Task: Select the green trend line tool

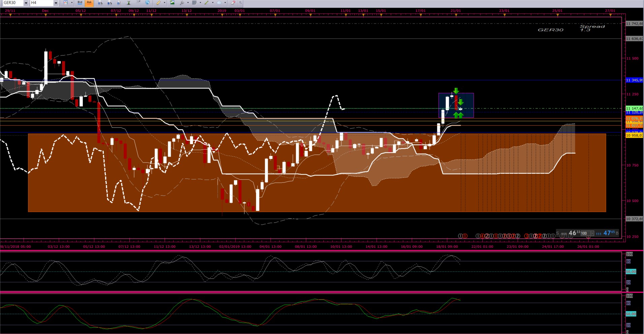Action: [x=207, y=3]
